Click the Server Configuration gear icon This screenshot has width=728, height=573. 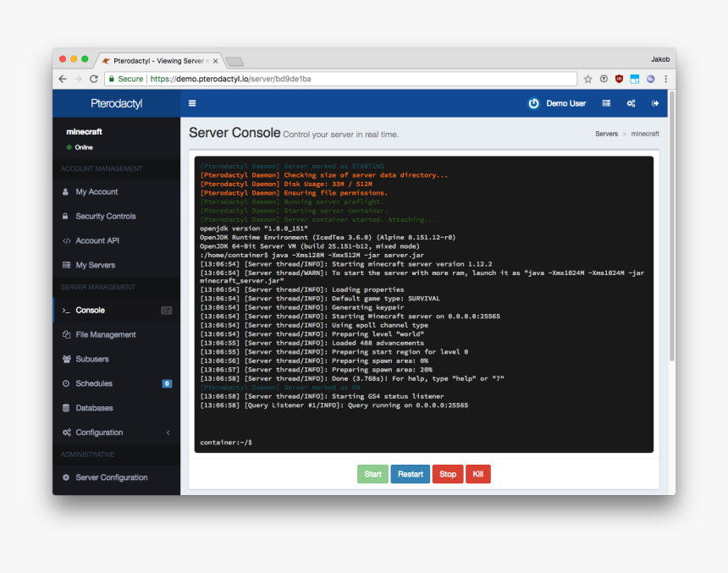(x=66, y=477)
